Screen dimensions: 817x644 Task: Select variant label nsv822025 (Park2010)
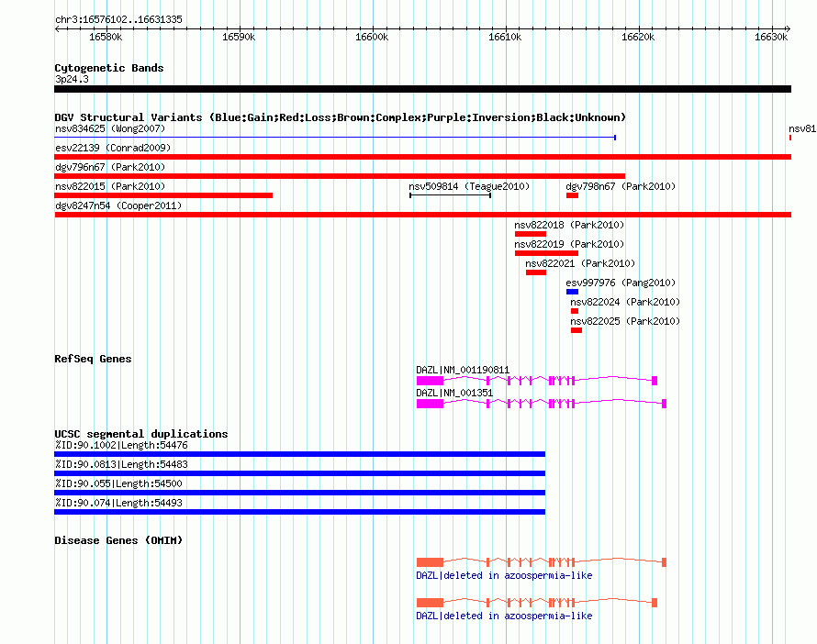[625, 321]
